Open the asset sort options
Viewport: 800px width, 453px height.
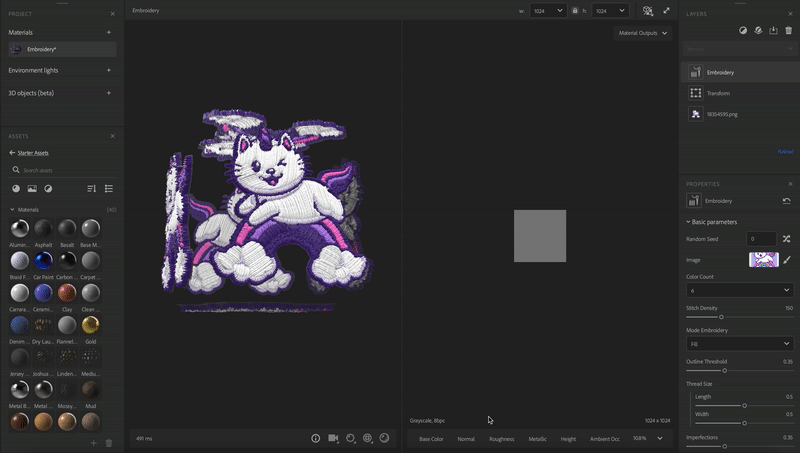[92, 189]
